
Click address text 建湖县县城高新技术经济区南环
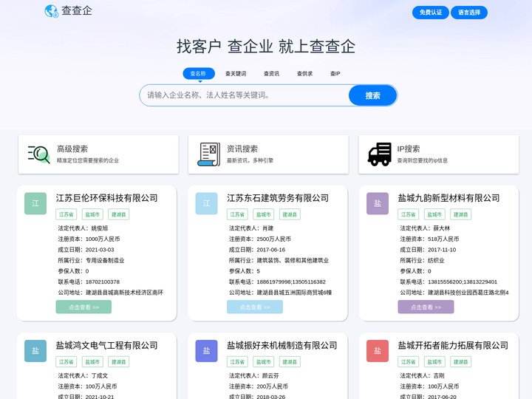[x=124, y=293]
